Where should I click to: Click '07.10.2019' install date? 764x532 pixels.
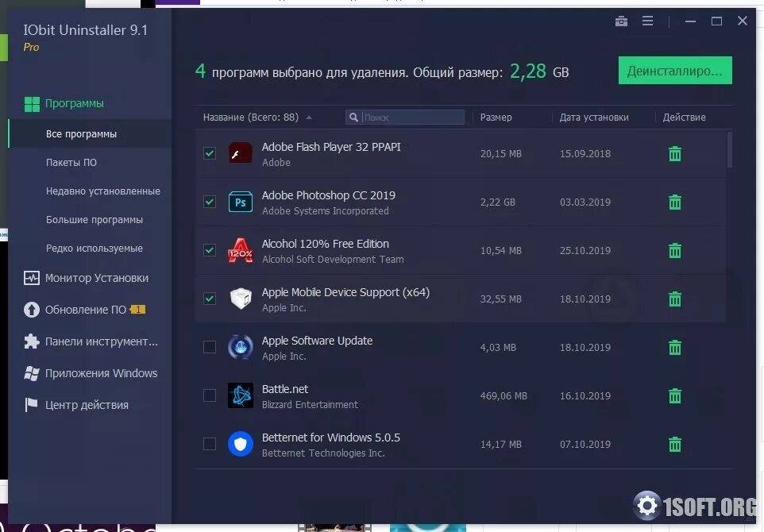click(x=585, y=445)
